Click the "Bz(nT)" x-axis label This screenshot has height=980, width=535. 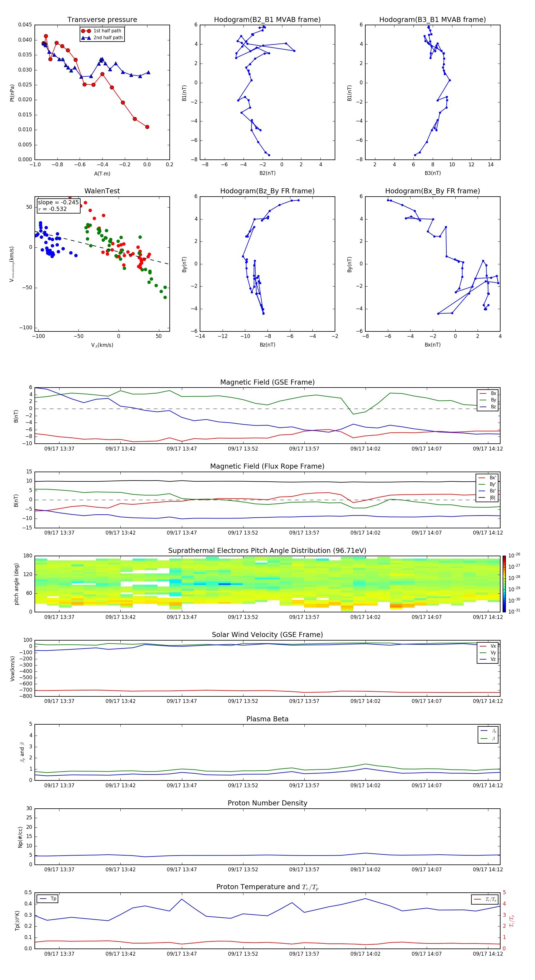[x=267, y=345]
